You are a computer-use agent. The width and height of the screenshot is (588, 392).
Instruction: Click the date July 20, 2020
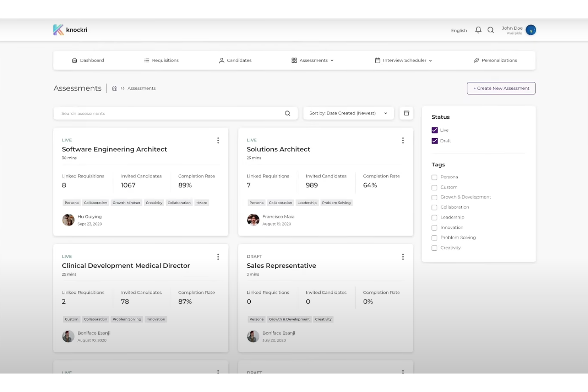coord(274,340)
